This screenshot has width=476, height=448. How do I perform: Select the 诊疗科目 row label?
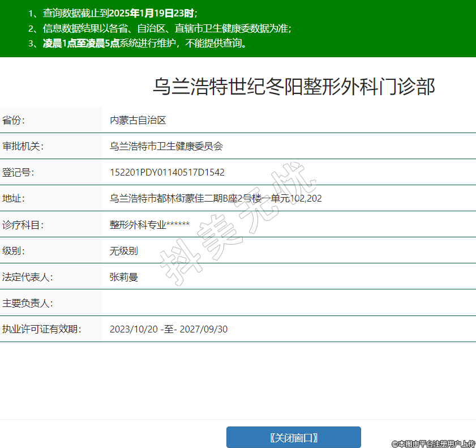pos(23,224)
